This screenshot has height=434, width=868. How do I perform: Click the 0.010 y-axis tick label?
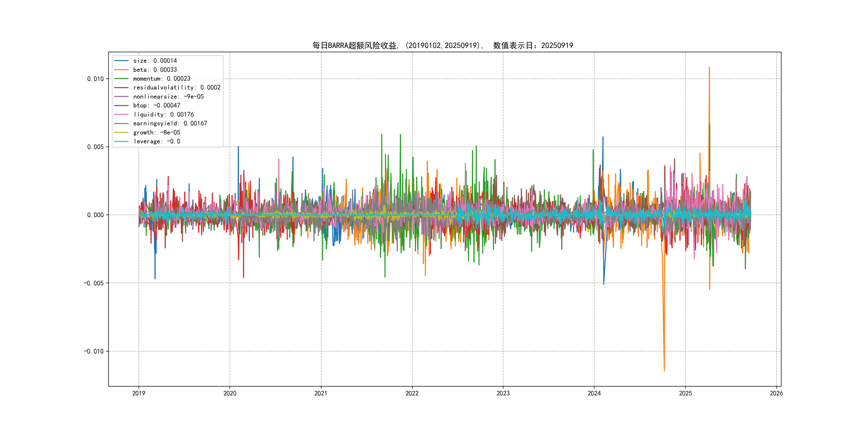click(x=95, y=79)
